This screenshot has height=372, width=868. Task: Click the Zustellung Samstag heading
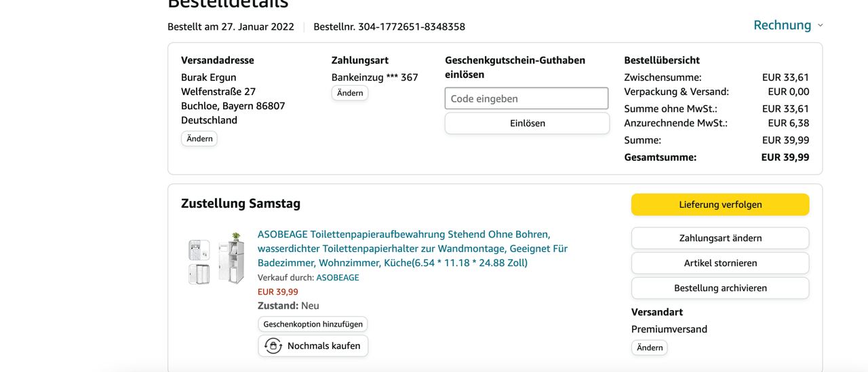click(x=241, y=204)
